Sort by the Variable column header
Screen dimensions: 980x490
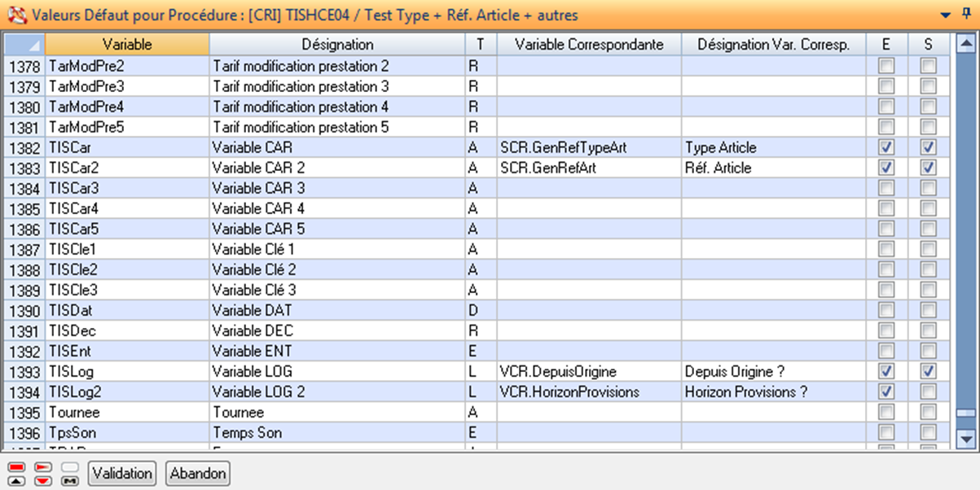click(x=126, y=45)
